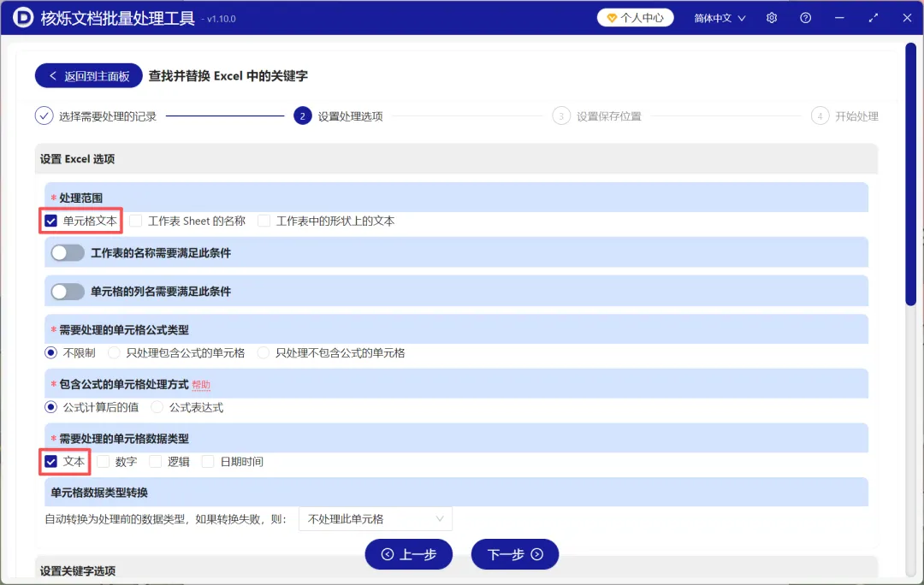This screenshot has width=924, height=585.
Task: Open the 简体中文 language dropdown
Action: pyautogui.click(x=720, y=18)
